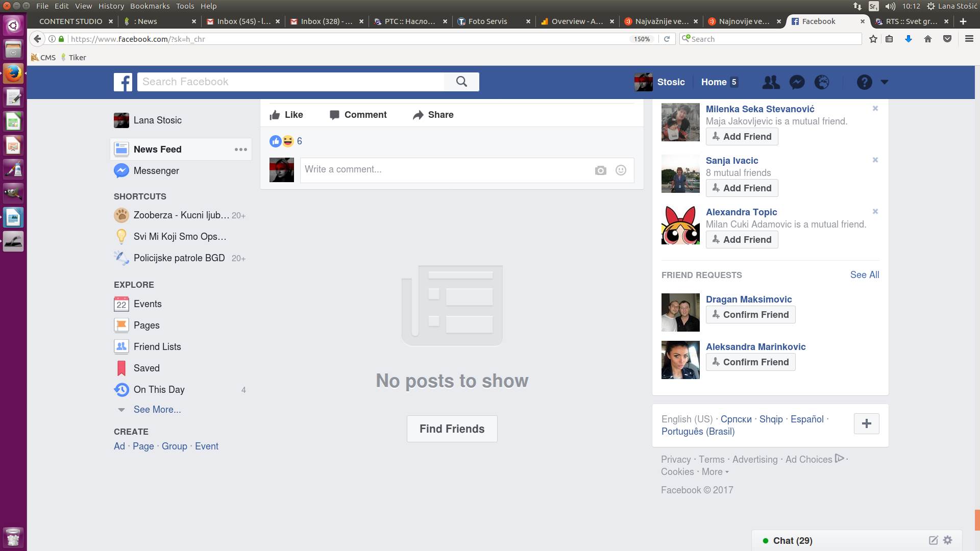Toggle Like on the post
The height and width of the screenshot is (551, 980).
tap(286, 115)
